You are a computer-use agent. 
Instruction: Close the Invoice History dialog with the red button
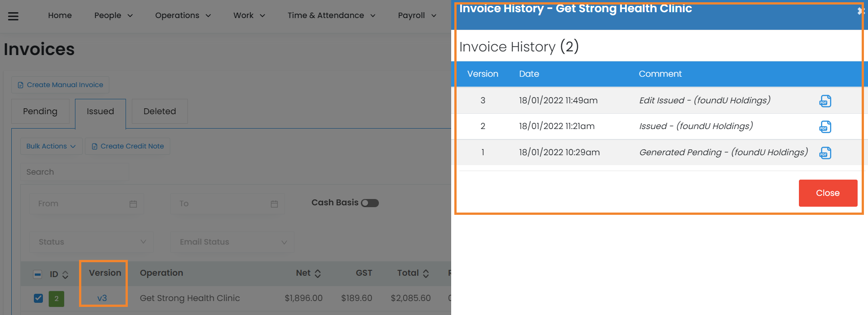tap(827, 193)
